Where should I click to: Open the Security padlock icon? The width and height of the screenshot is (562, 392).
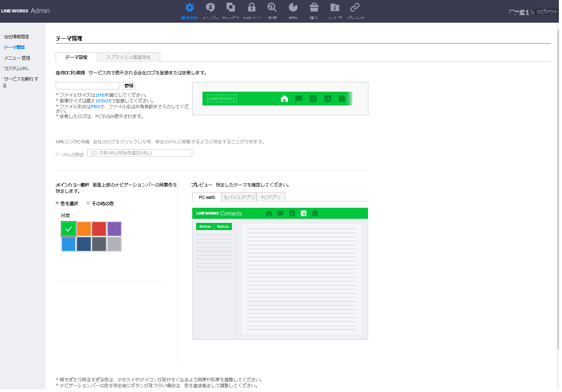point(251,8)
